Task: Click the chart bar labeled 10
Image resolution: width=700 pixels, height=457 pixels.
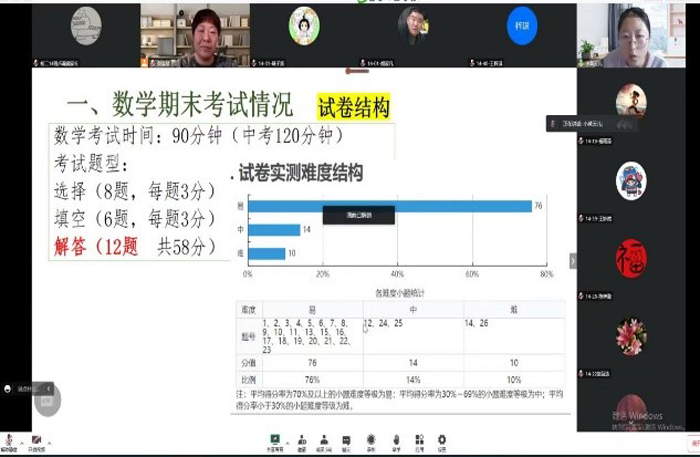Action: (267, 253)
